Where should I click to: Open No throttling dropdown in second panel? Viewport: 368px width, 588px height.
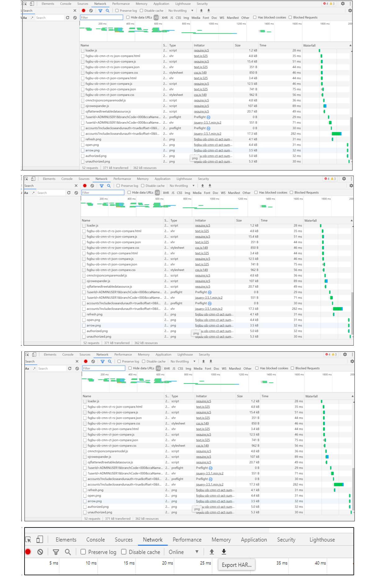182,186
